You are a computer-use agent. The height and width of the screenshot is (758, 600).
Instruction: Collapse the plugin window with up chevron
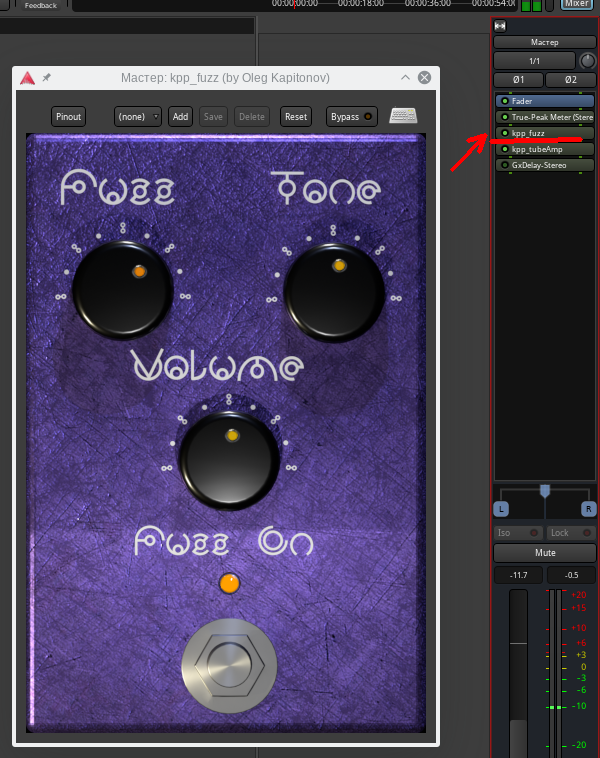click(405, 77)
